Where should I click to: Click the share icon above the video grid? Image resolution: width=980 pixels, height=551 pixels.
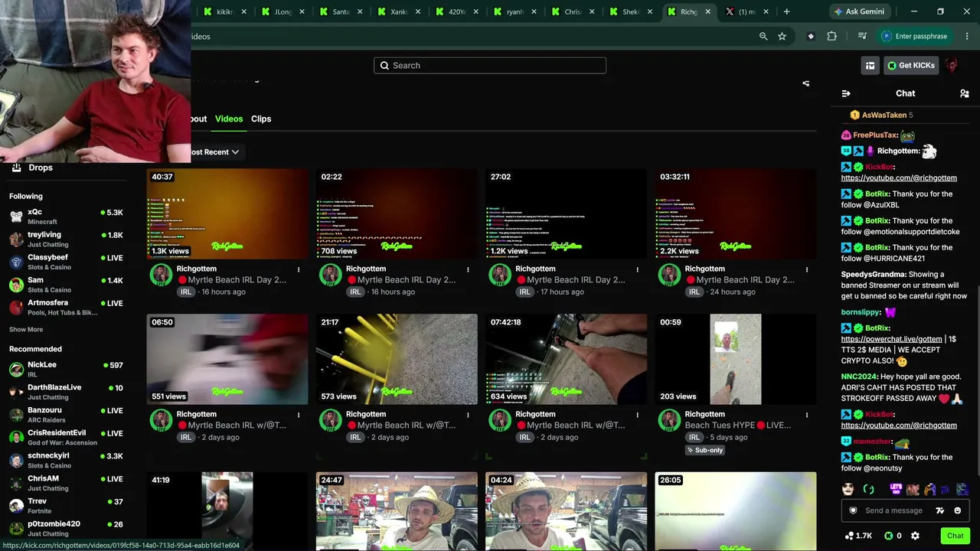[x=805, y=83]
